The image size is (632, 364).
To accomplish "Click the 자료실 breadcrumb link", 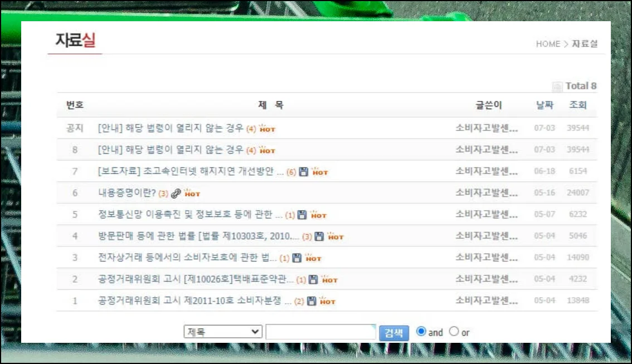I will tap(585, 43).
